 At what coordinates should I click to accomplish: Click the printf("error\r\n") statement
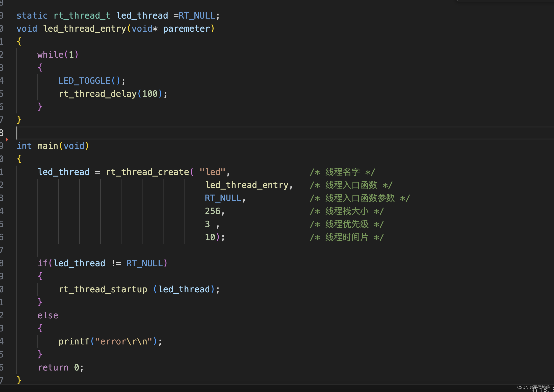110,342
